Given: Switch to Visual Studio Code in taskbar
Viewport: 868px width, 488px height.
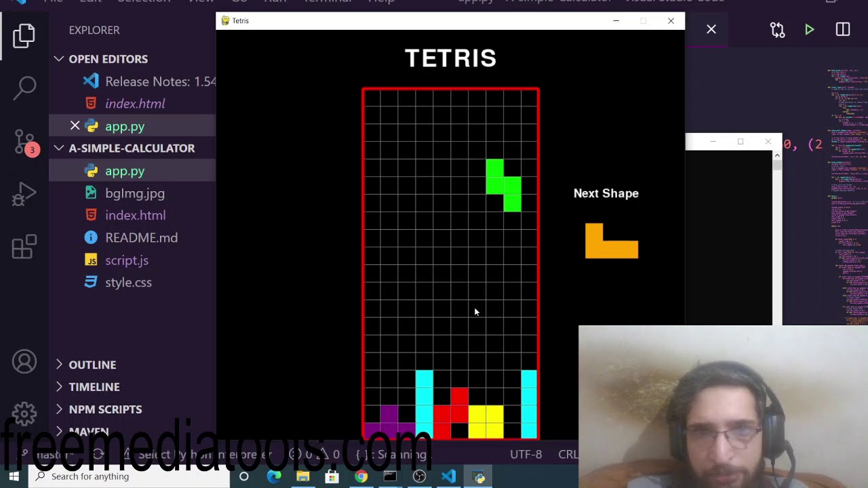Looking at the screenshot, I should click(448, 476).
